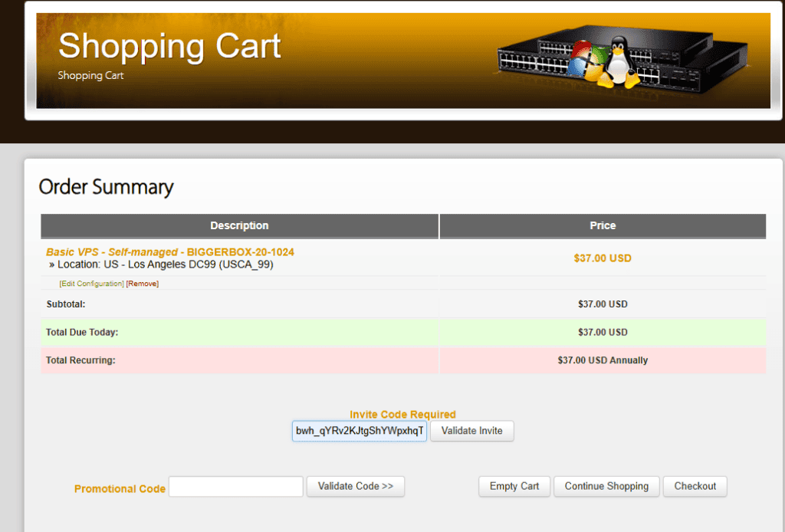The width and height of the screenshot is (785, 532).
Task: Select the Total Recurring annual price cell
Action: tap(603, 360)
